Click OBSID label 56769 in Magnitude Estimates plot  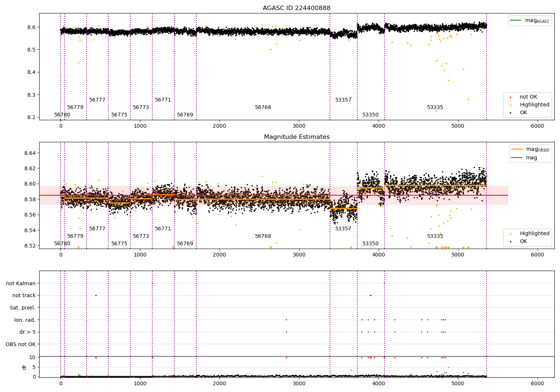point(185,244)
